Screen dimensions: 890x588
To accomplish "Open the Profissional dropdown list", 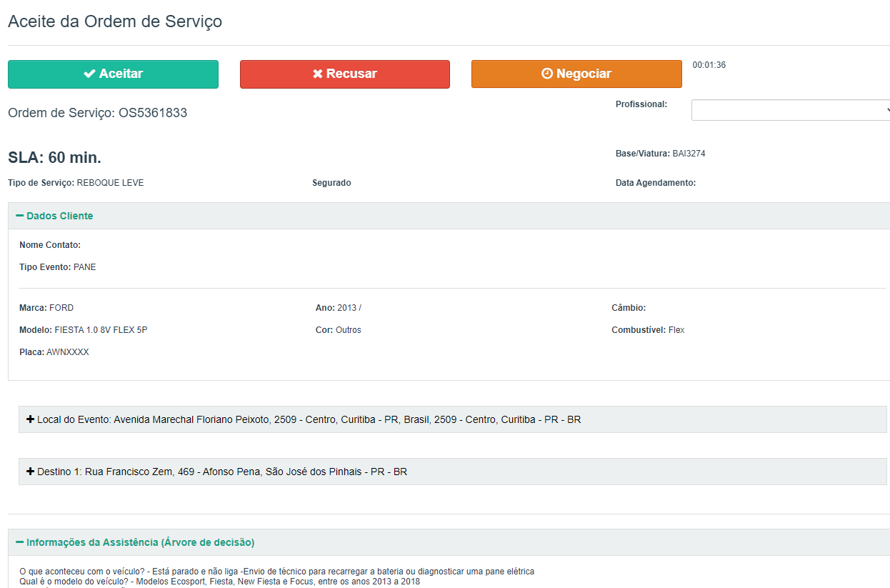I will [x=790, y=110].
